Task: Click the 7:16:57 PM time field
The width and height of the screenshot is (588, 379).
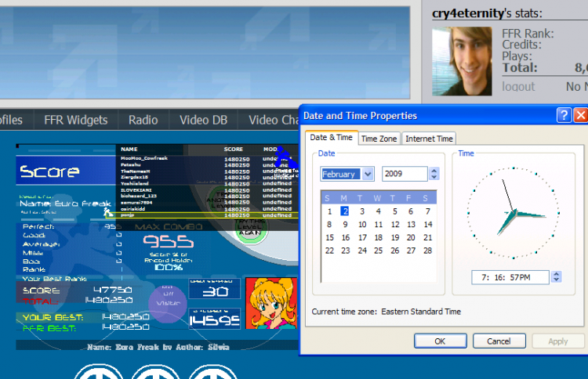Action: tap(510, 277)
